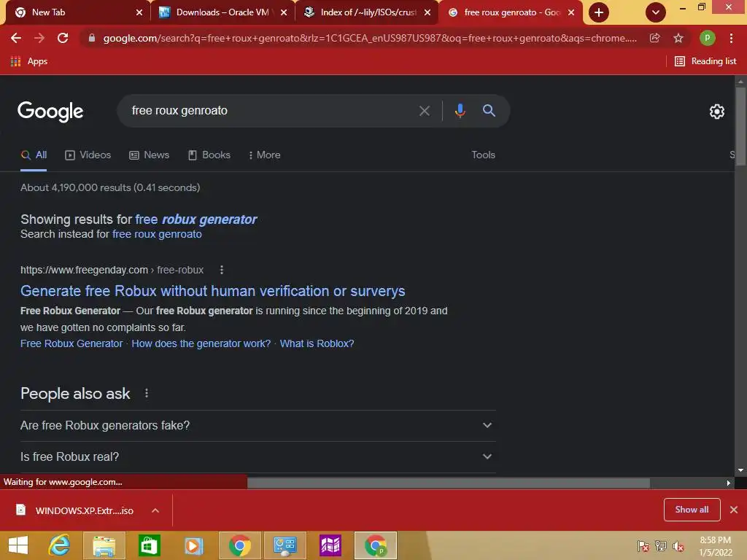Bookmark this tab with the star
This screenshot has height=560, width=747.
[x=678, y=38]
